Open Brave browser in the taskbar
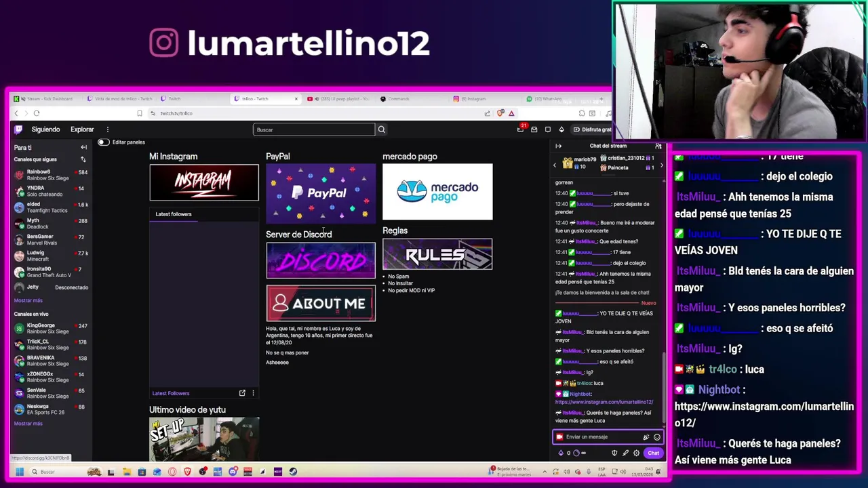 pos(188,472)
